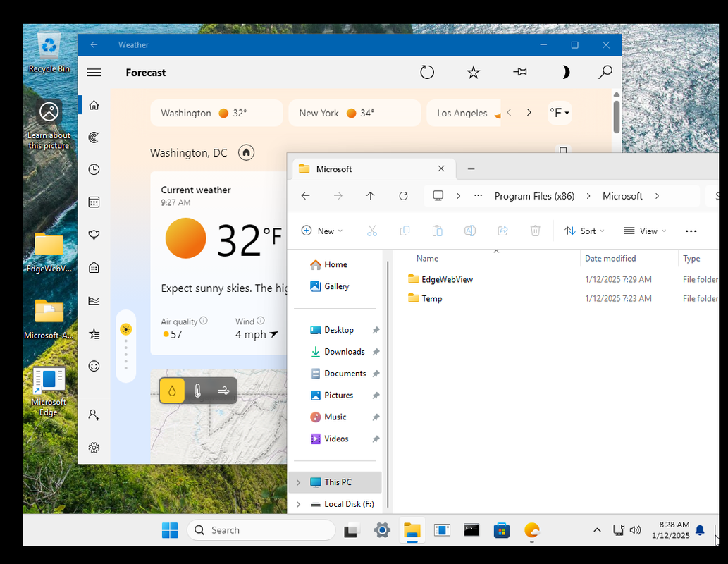728x564 pixels.
Task: Open Hourly forecast clock icon in sidebar
Action: click(x=94, y=169)
